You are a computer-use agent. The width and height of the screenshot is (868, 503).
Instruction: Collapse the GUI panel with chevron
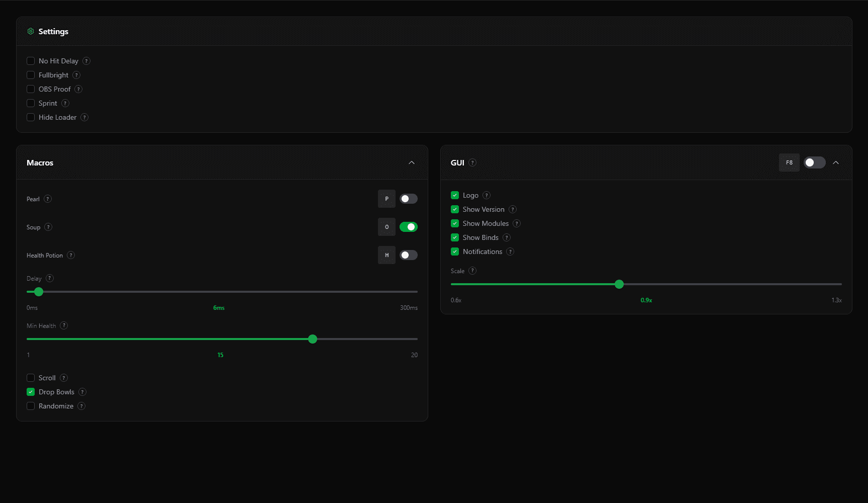point(836,162)
